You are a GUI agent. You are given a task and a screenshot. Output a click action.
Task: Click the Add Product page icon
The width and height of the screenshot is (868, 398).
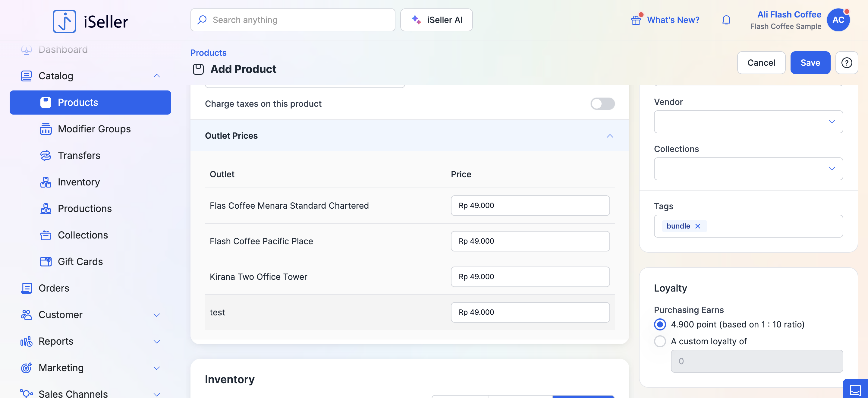pyautogui.click(x=198, y=69)
